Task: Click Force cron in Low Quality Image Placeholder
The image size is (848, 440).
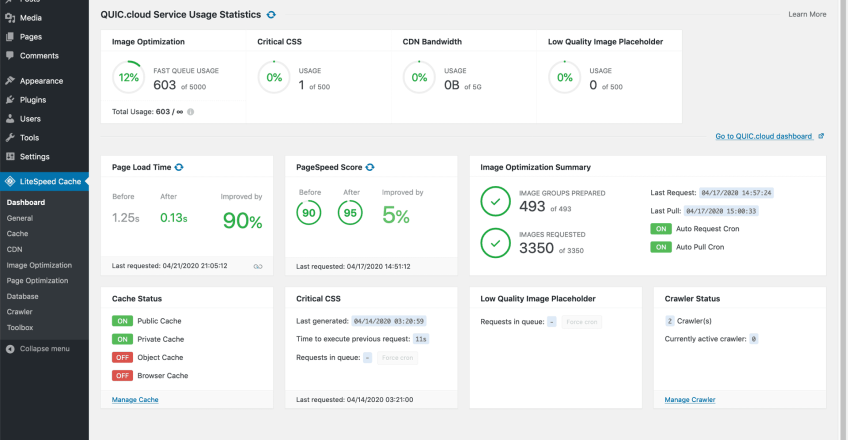Action: (581, 322)
